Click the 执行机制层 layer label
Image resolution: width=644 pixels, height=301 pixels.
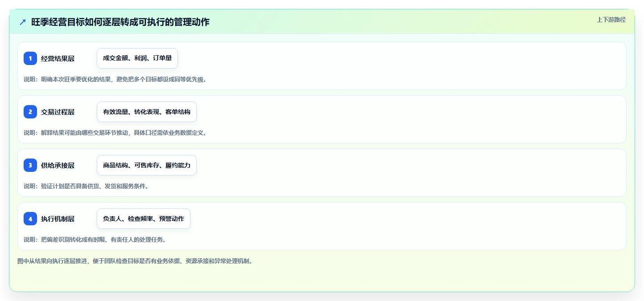point(58,219)
